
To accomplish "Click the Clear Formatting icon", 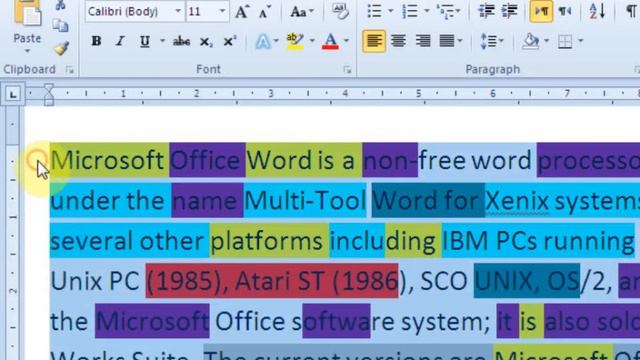I will [340, 11].
